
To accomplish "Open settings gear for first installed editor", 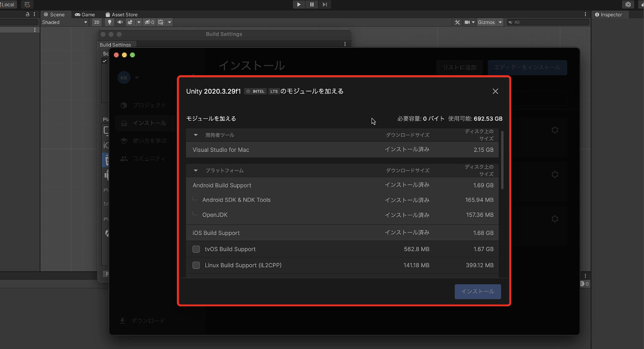I will [x=555, y=130].
